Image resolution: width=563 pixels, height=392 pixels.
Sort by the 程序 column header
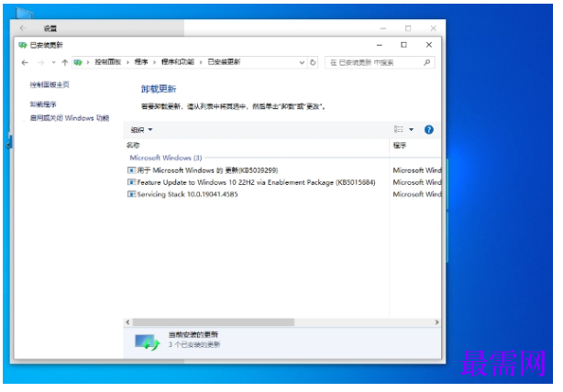400,146
